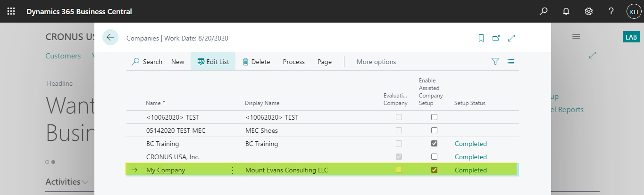Show More options in the action bar

[x=376, y=62]
